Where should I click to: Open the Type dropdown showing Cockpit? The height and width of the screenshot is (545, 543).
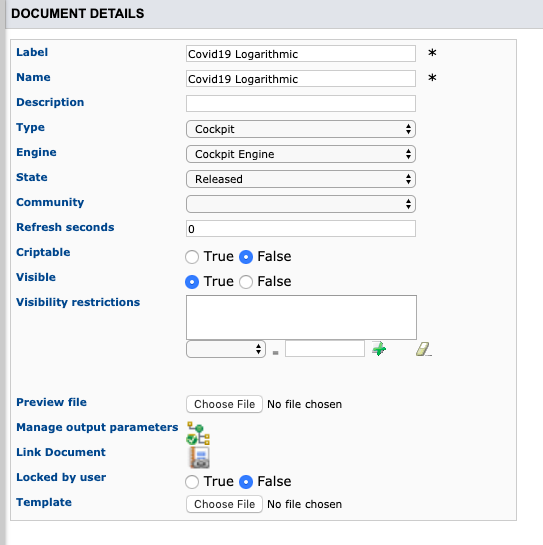[301, 129]
